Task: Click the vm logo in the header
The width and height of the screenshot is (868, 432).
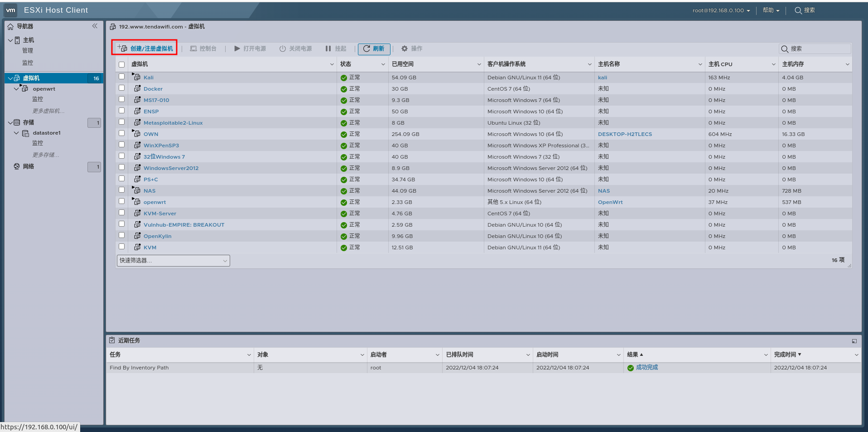Action: 10,10
